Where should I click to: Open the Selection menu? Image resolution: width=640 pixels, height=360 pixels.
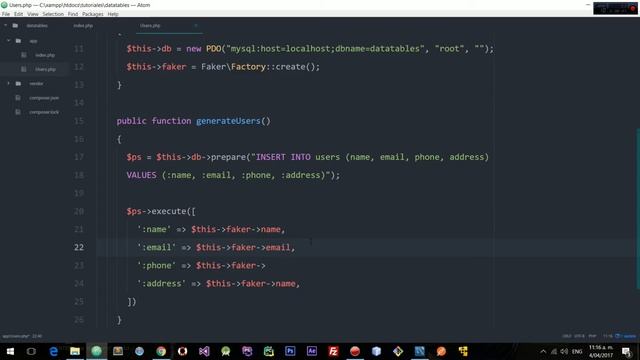click(x=53, y=14)
